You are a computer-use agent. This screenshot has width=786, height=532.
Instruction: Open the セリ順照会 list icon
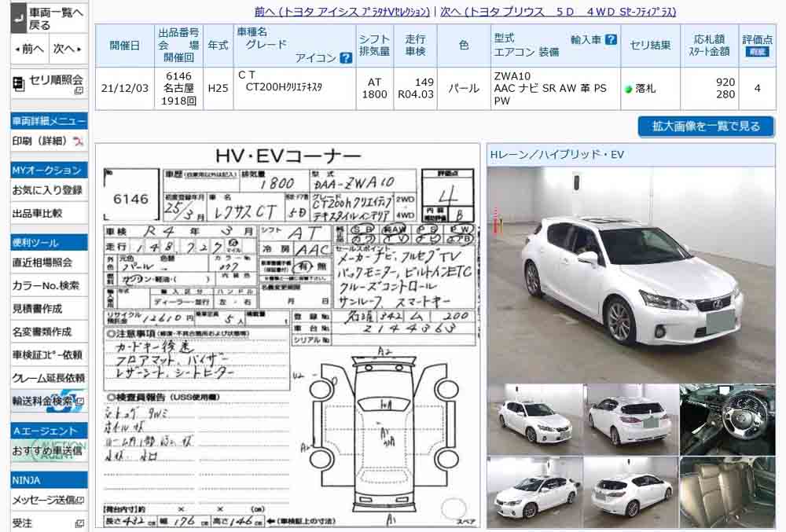point(19,83)
